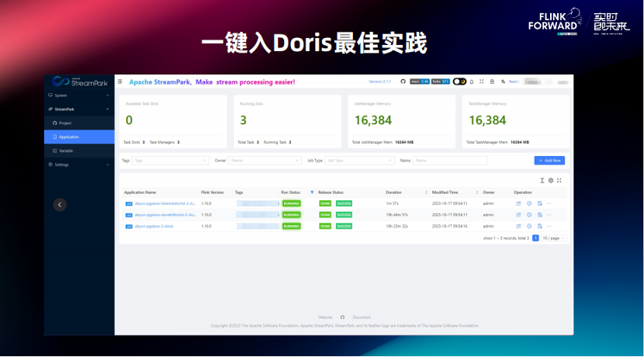Open the Tags filter dropdown

[171, 161]
